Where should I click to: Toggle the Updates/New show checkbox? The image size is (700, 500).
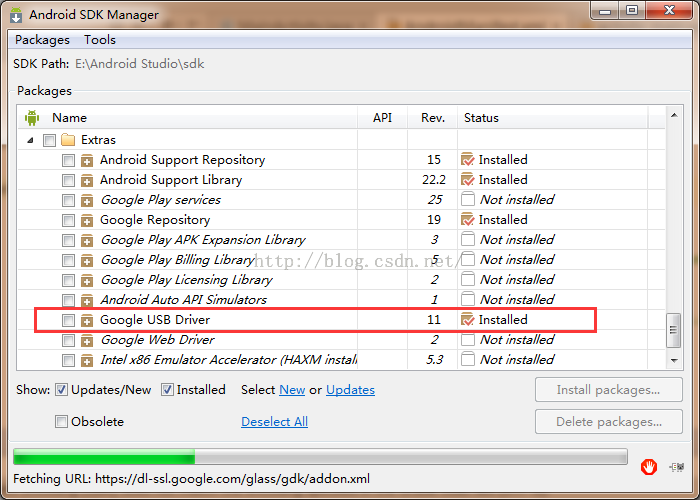point(61,390)
